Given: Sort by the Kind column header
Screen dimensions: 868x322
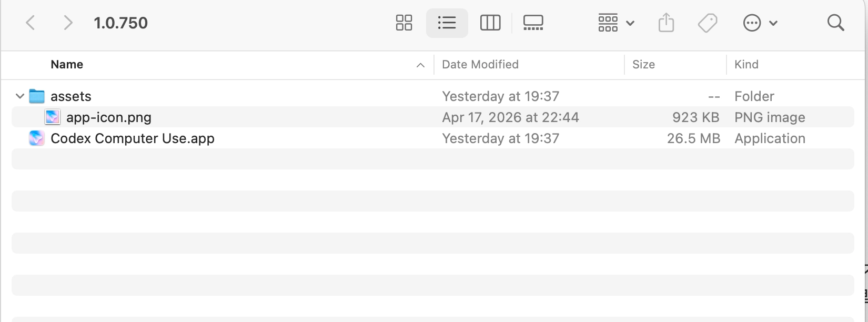Looking at the screenshot, I should (746, 64).
